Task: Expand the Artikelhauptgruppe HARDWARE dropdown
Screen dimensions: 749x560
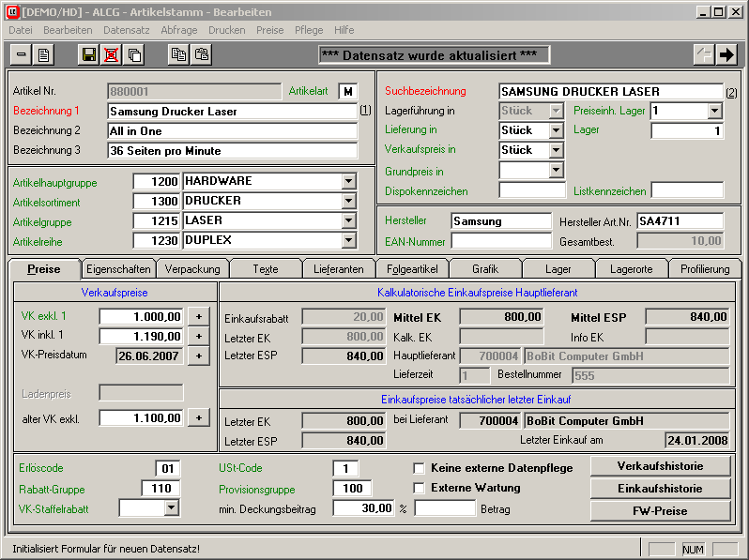Action: pyautogui.click(x=349, y=181)
